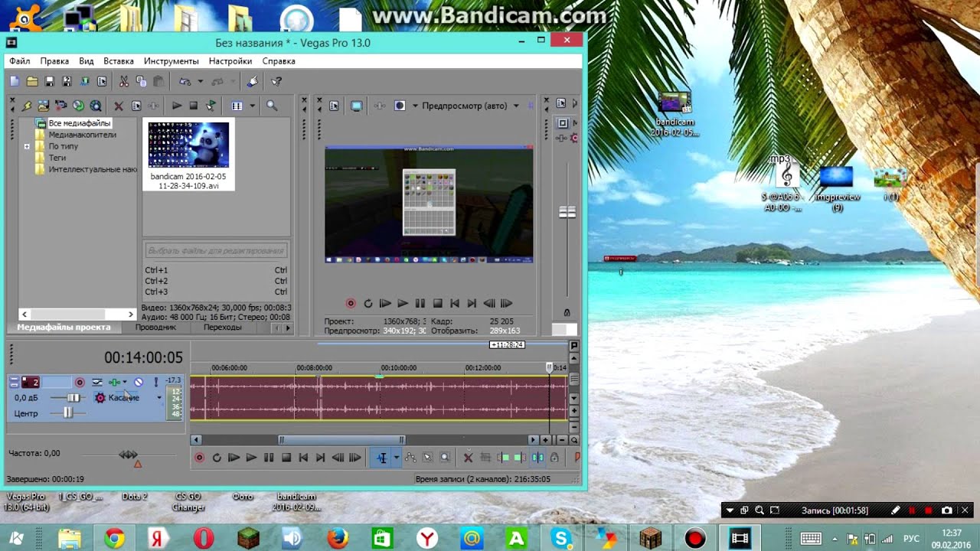Expand the По типу tree node
Screen dimensions: 980x551
point(27,146)
